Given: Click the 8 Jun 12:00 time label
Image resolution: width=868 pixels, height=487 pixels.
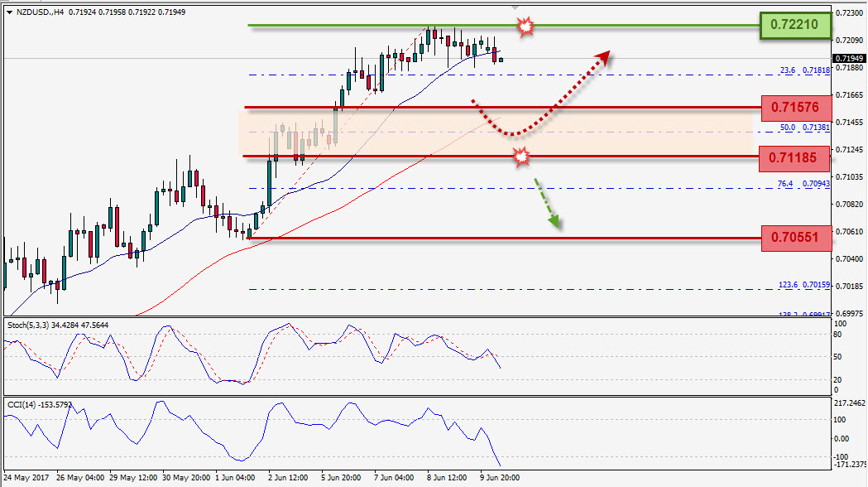Looking at the screenshot, I should point(447,478).
